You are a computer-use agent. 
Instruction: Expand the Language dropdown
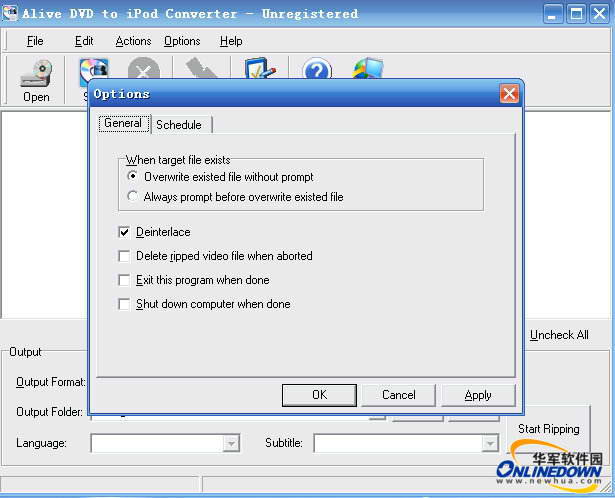tap(231, 443)
